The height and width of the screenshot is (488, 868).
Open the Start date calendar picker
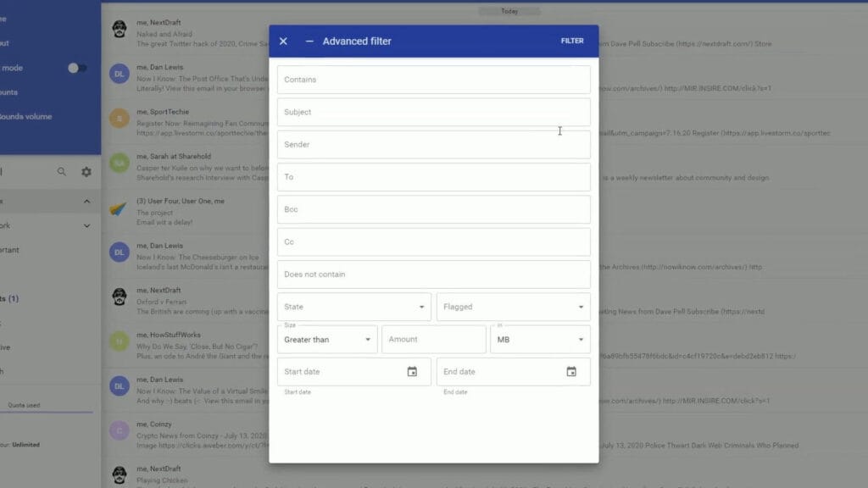(412, 371)
